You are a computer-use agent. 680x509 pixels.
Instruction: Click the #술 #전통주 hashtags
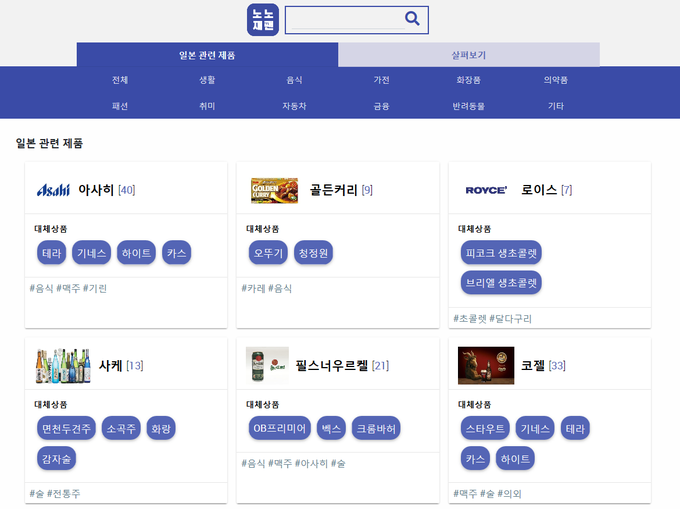(x=55, y=493)
